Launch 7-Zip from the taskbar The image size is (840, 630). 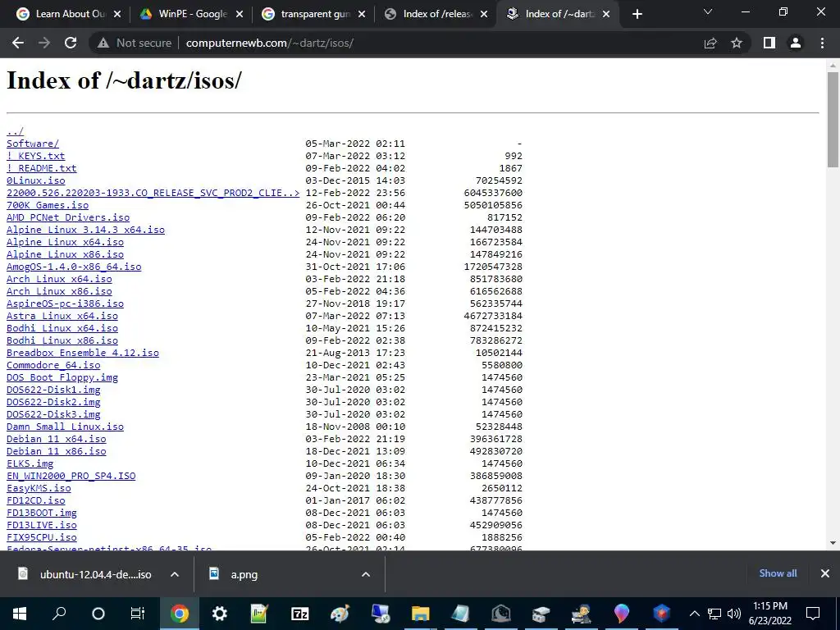[x=299, y=614]
